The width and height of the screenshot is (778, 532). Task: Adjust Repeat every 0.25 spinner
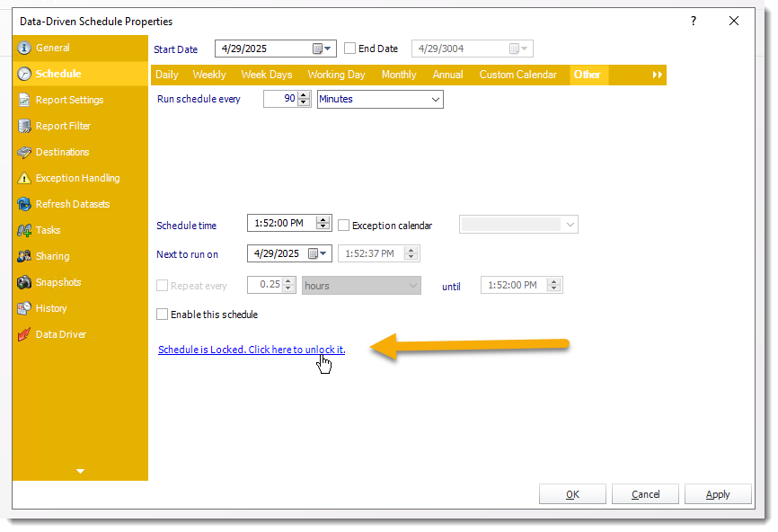pos(288,285)
